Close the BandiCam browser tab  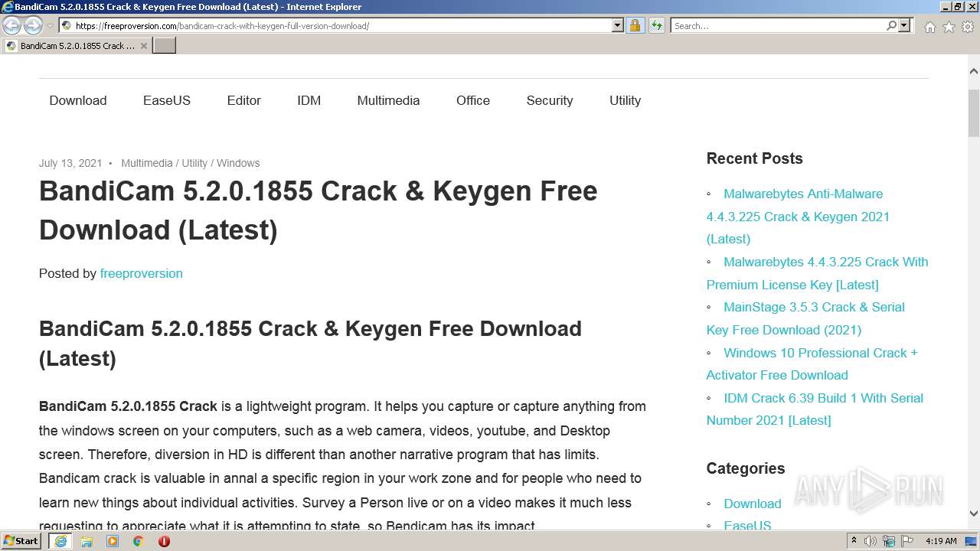[143, 46]
